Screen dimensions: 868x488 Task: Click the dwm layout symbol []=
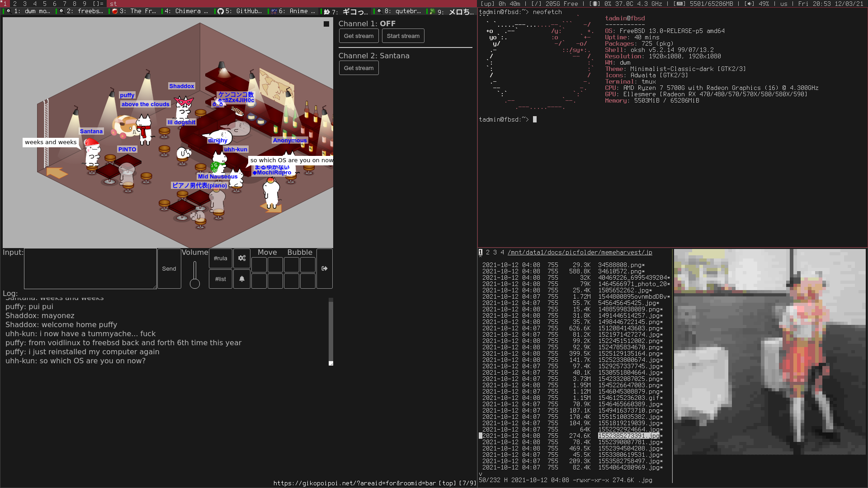click(98, 4)
